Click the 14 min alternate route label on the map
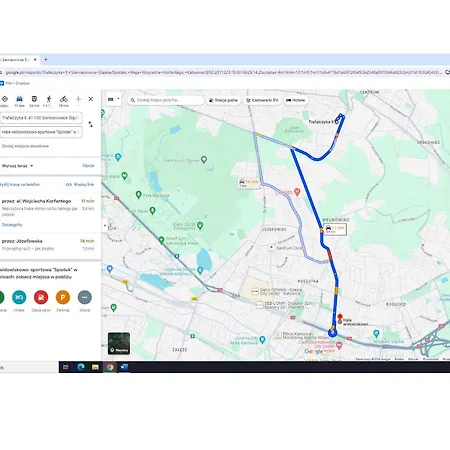Image resolution: width=450 pixels, height=450 pixels. [x=249, y=183]
